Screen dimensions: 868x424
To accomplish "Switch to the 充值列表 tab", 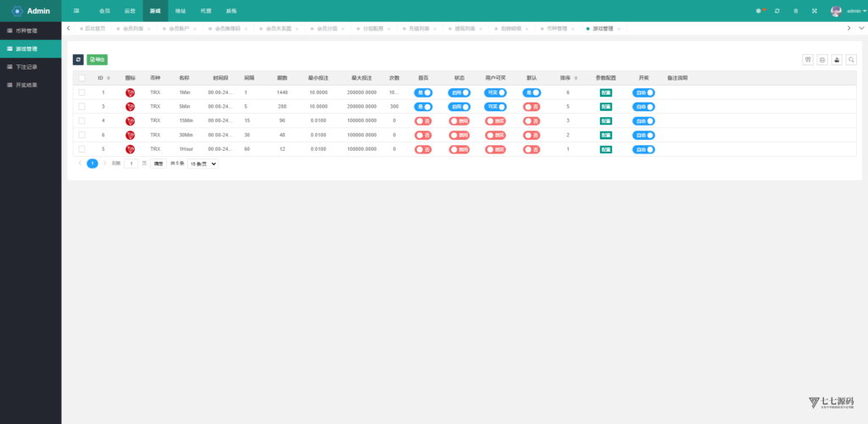I will [x=419, y=28].
